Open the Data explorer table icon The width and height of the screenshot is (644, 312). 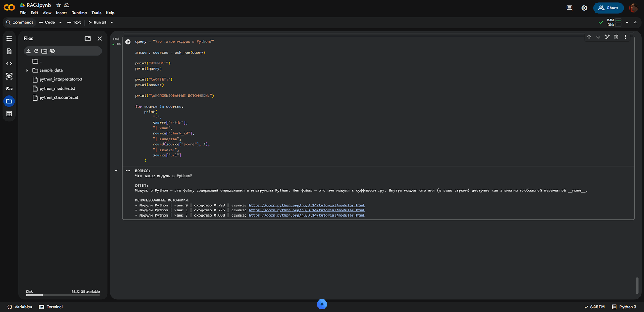click(9, 114)
